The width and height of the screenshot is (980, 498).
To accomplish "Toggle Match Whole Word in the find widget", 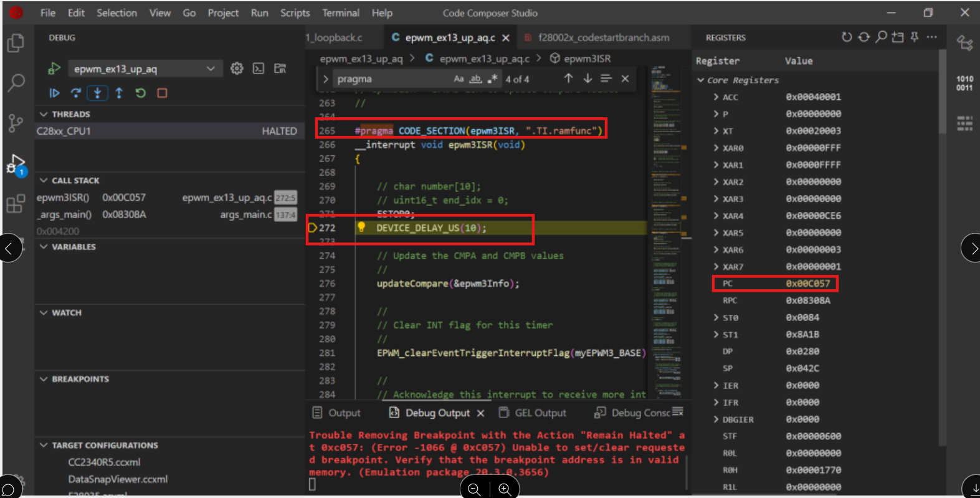I will [476, 79].
